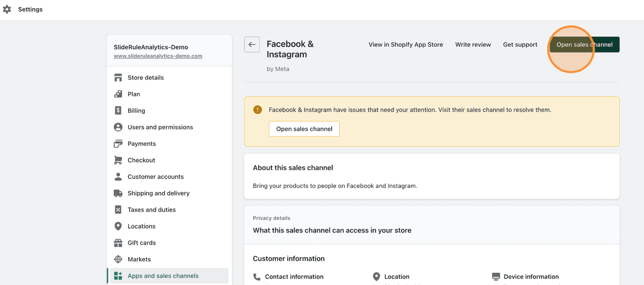Image resolution: width=644 pixels, height=285 pixels.
Task: Click the Contact information phone icon
Action: coord(257,277)
